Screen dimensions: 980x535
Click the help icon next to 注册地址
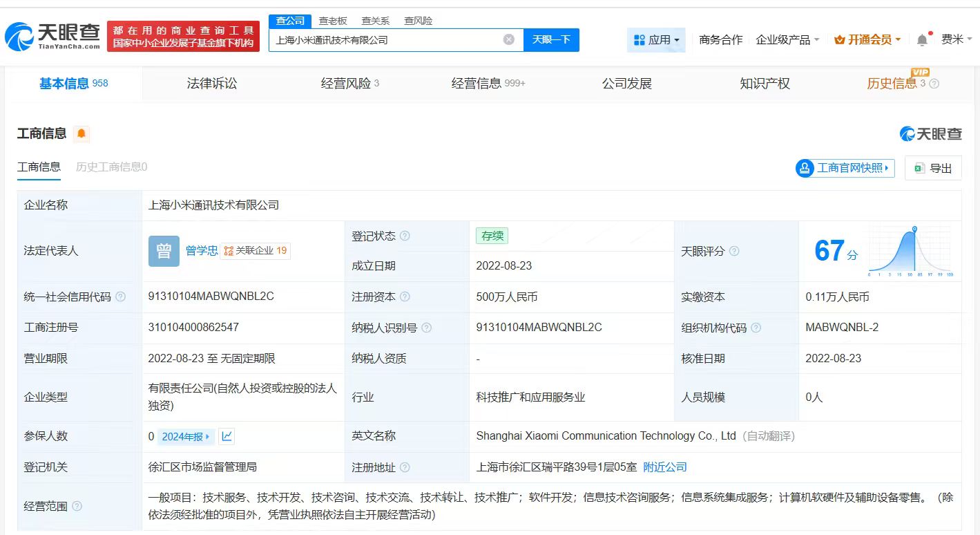coord(405,467)
